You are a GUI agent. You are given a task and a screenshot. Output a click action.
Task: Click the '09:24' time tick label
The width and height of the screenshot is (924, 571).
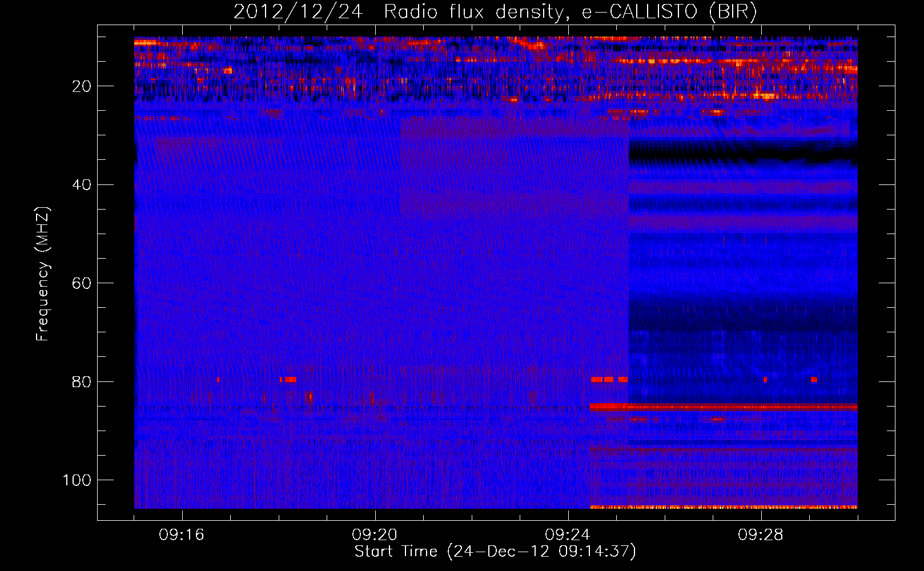point(568,535)
